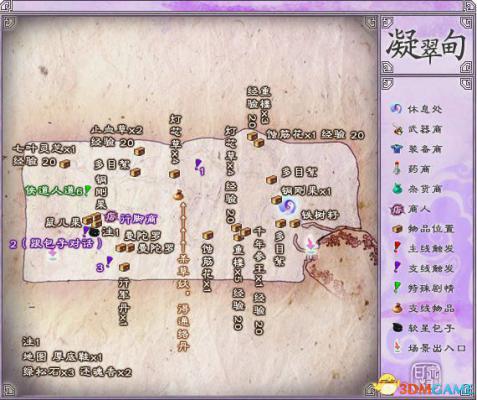Click the 止血草x2 label
This screenshot has height=400, width=477.
click(117, 129)
